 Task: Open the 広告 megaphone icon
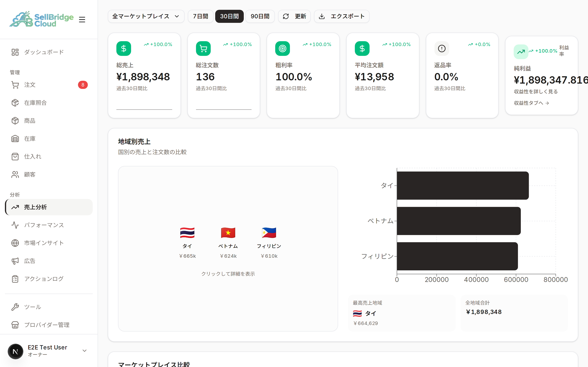tap(15, 261)
